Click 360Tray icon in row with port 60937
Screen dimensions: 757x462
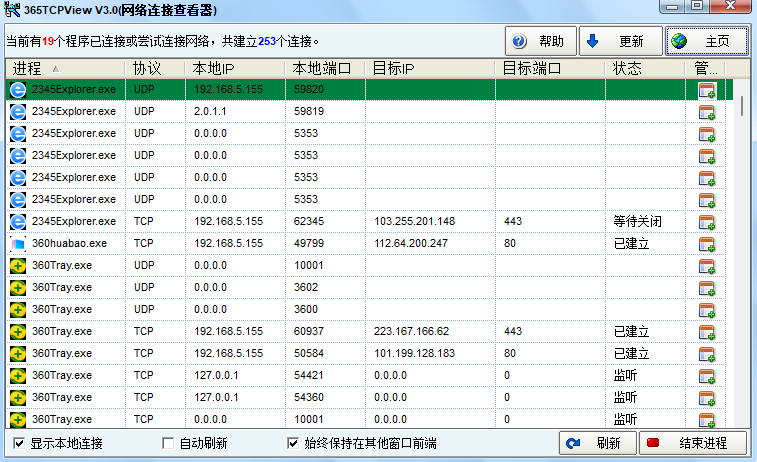18,332
